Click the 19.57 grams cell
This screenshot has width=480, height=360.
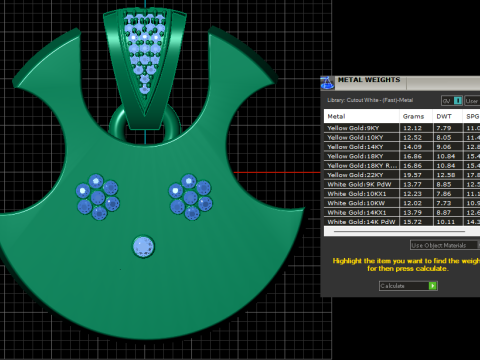(x=416, y=175)
